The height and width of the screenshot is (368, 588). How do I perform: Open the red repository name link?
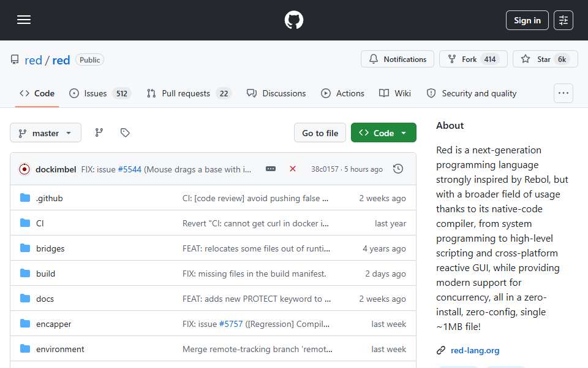[61, 60]
